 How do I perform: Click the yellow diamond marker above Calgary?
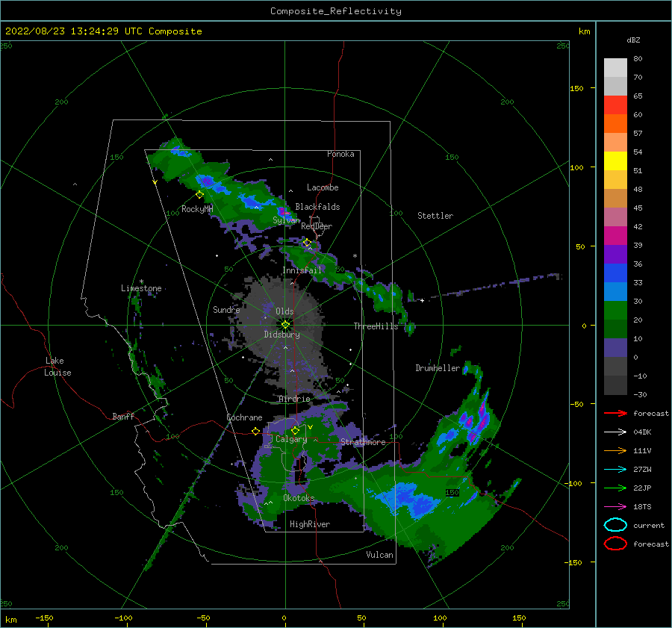(295, 430)
